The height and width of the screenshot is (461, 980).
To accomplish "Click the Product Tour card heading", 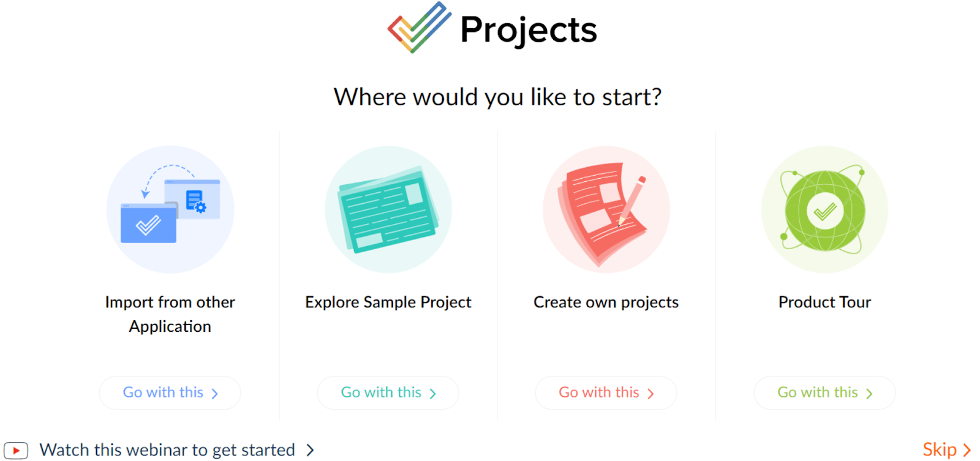I will click(x=823, y=302).
